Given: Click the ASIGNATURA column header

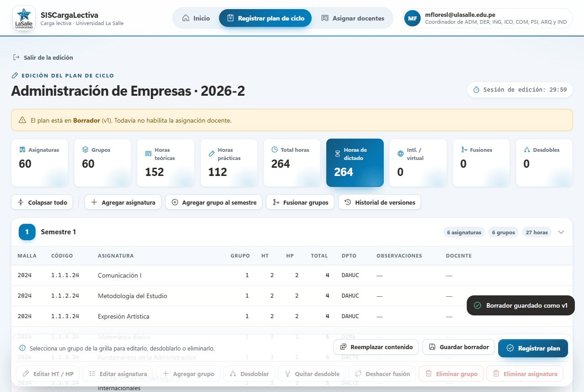Looking at the screenshot, I should 115,256.
